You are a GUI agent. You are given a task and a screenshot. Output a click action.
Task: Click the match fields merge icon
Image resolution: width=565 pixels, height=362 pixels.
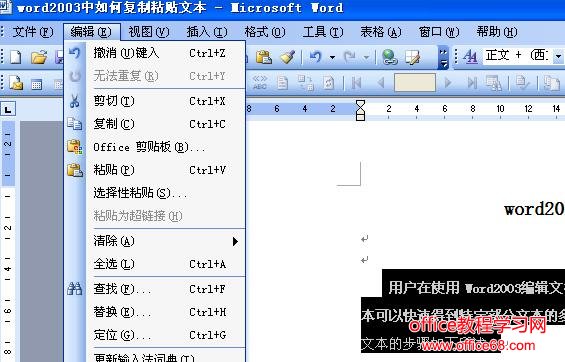(305, 83)
